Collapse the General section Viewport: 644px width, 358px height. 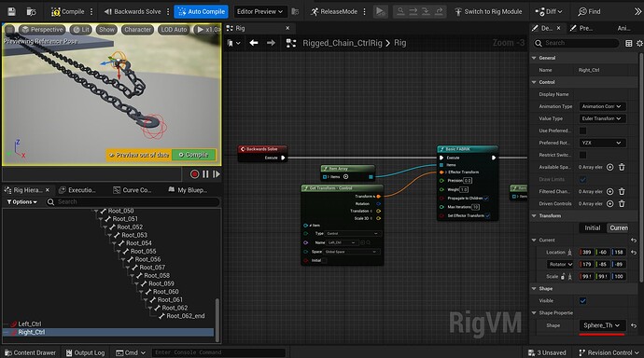[x=534, y=58]
